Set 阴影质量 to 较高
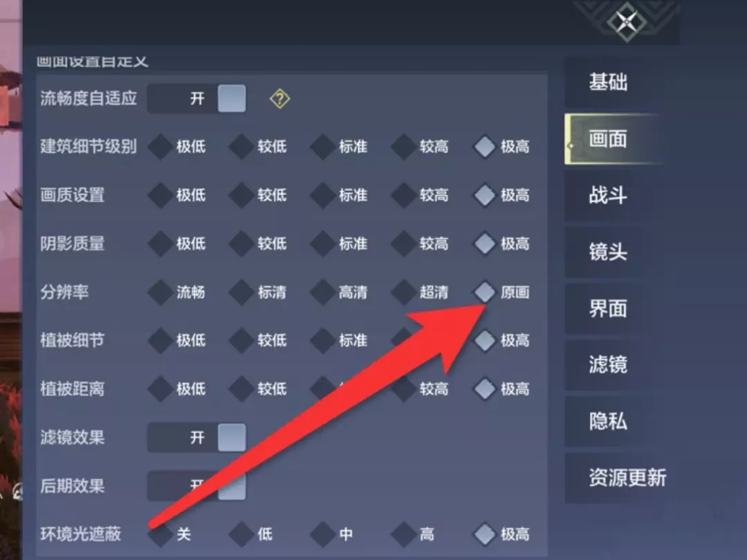Image resolution: width=747 pixels, height=560 pixels. pyautogui.click(x=421, y=243)
